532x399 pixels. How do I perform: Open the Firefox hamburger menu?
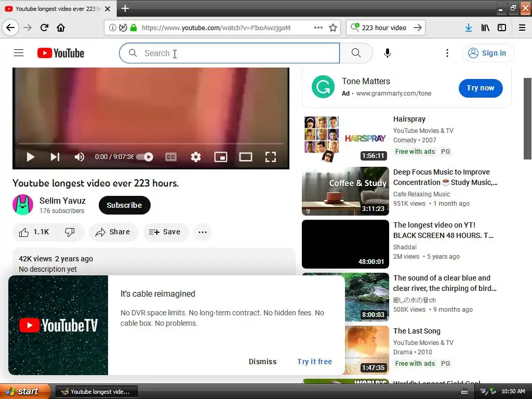point(522,28)
